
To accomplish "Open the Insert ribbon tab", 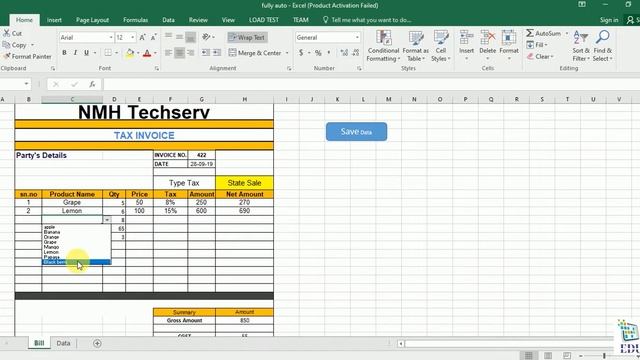I will coord(54,20).
